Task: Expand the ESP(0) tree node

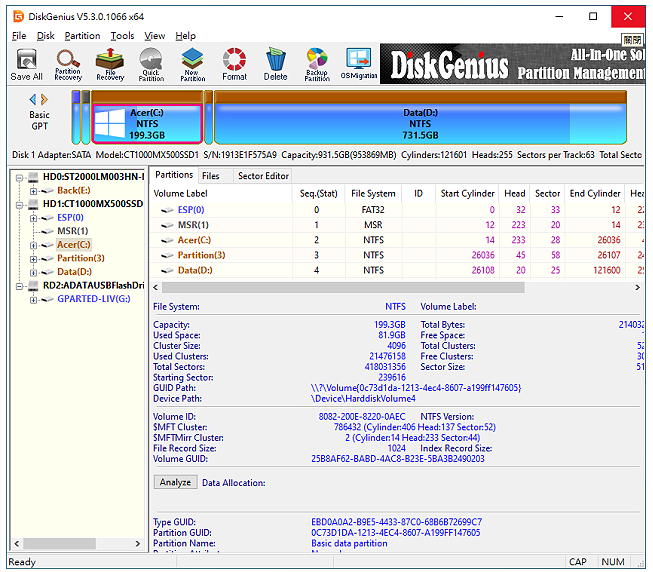Action: [x=33, y=218]
